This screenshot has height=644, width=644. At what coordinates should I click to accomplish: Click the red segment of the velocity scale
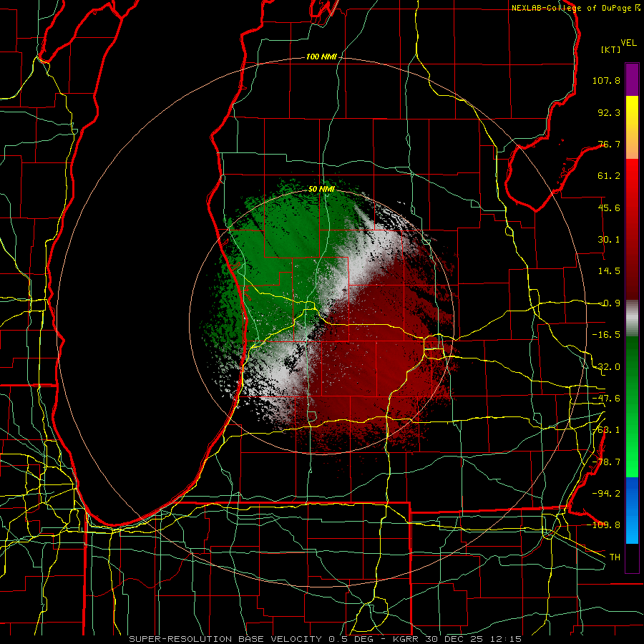pos(632,229)
